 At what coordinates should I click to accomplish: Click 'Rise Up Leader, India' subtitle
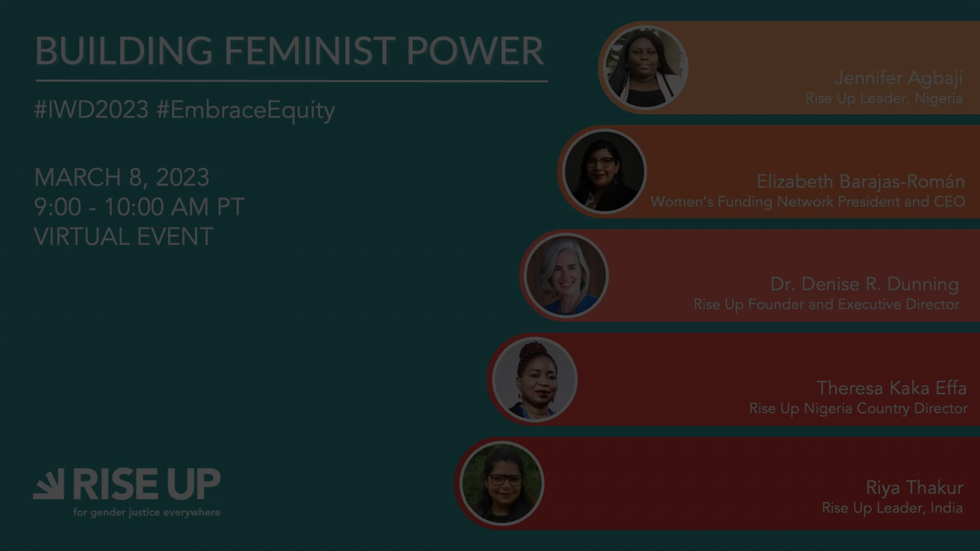[x=892, y=509]
